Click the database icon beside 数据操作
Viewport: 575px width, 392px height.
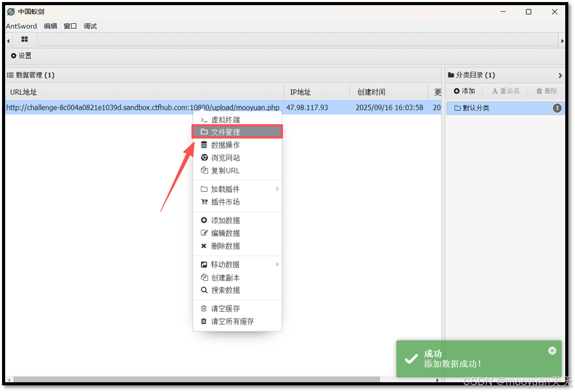coord(204,145)
